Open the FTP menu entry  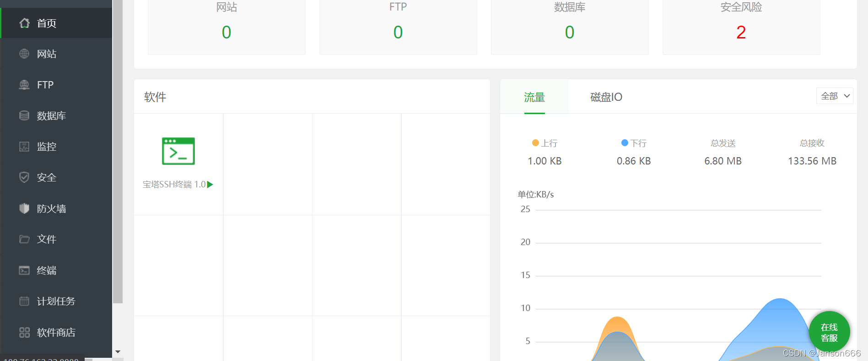coord(56,85)
